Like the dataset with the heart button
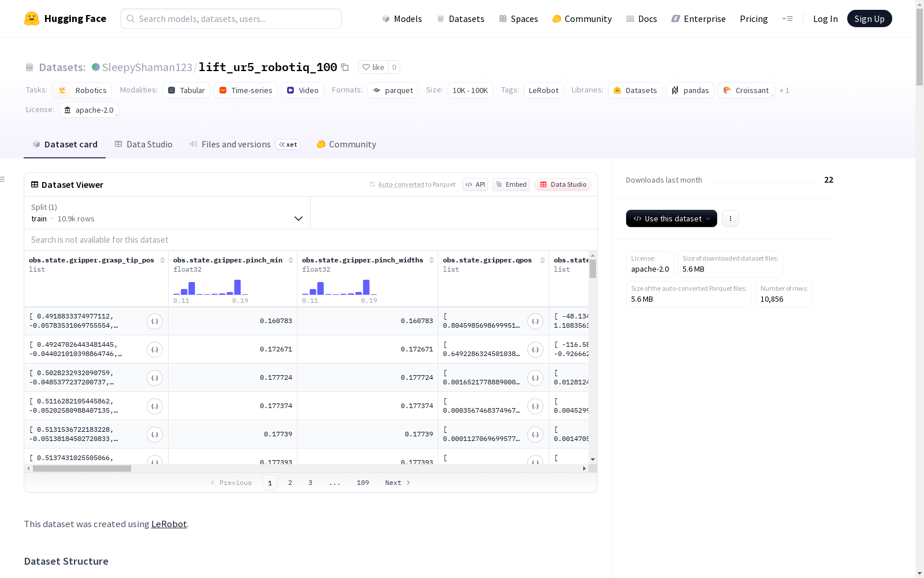The image size is (924, 578). pos(372,67)
